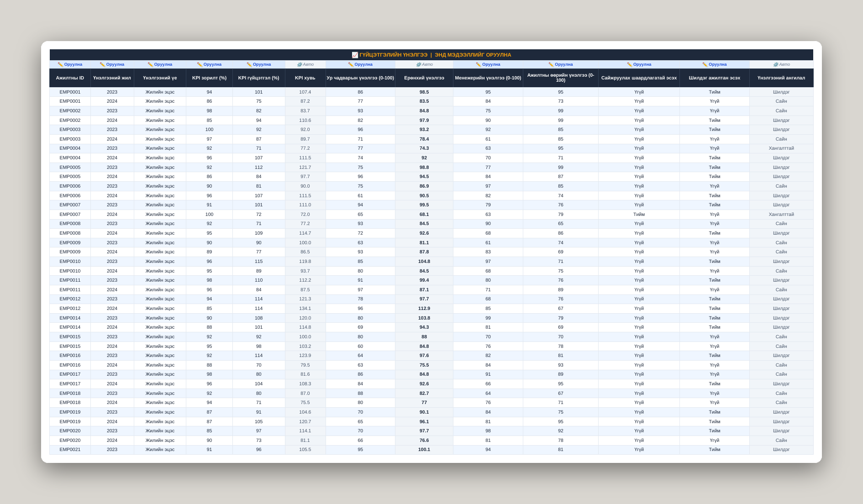Select the Ажилтны өөрийн үнэлгээ header
This screenshot has width=863, height=504.
pyautogui.click(x=561, y=78)
